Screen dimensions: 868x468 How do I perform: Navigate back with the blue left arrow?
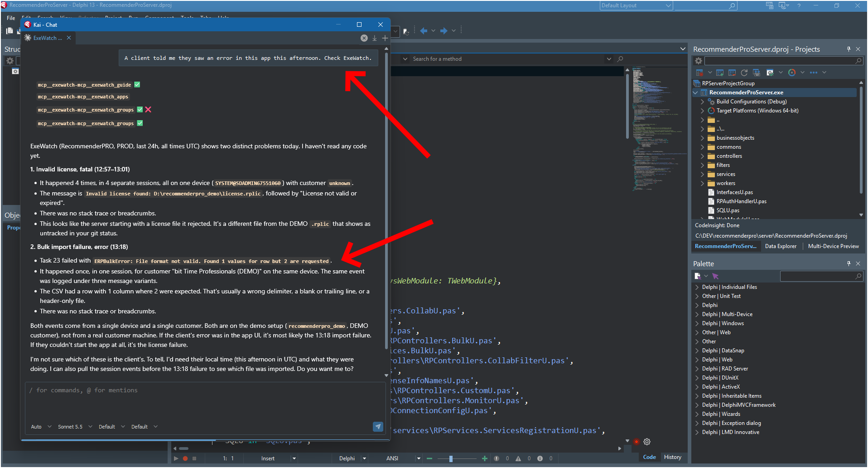424,31
